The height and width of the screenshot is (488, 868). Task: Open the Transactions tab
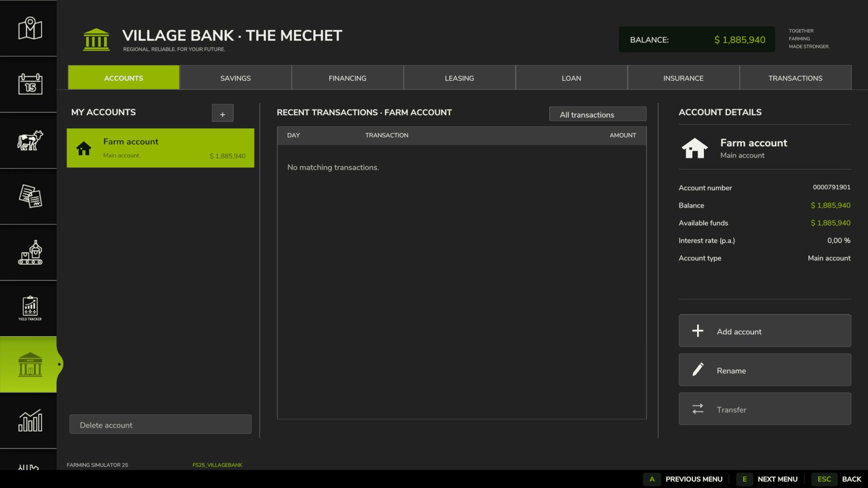point(795,78)
